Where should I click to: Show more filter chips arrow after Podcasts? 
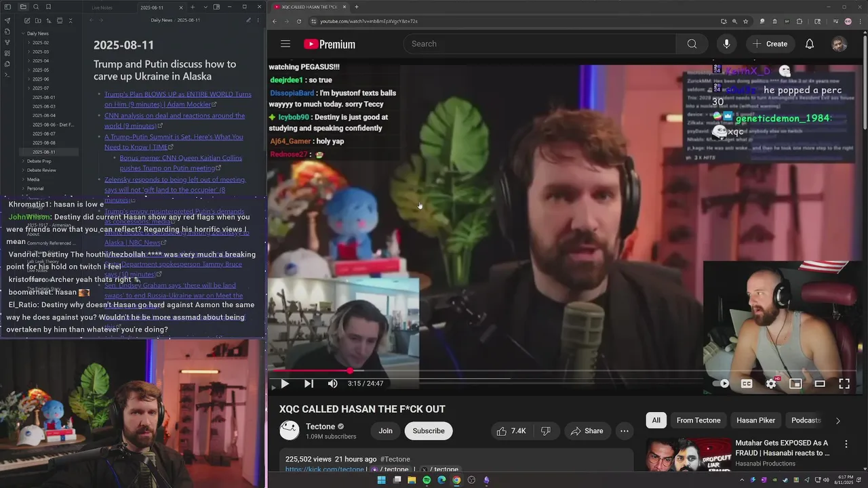point(837,421)
